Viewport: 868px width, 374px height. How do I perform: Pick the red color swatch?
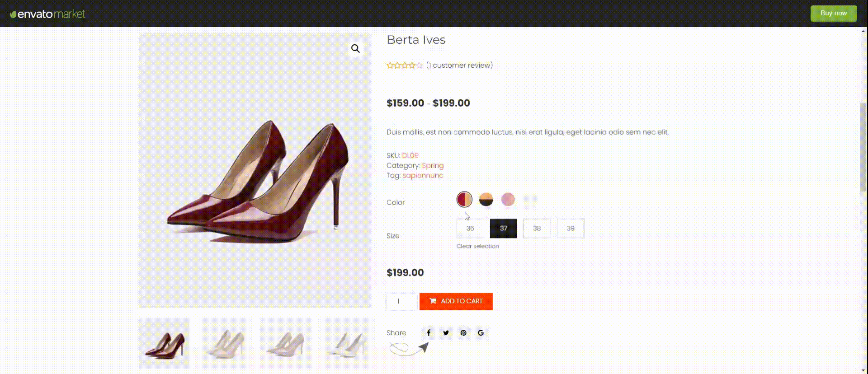click(464, 199)
